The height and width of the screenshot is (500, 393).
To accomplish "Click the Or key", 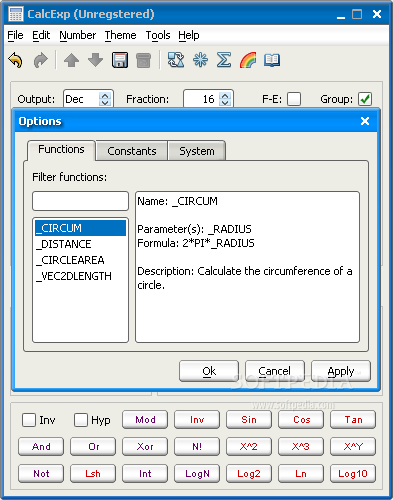I will pos(93,447).
